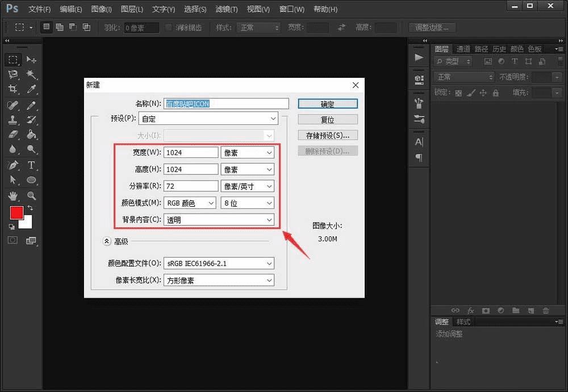Image resolution: width=568 pixels, height=392 pixels.
Task: Toggle the lock all layer icon
Action: coord(495,93)
